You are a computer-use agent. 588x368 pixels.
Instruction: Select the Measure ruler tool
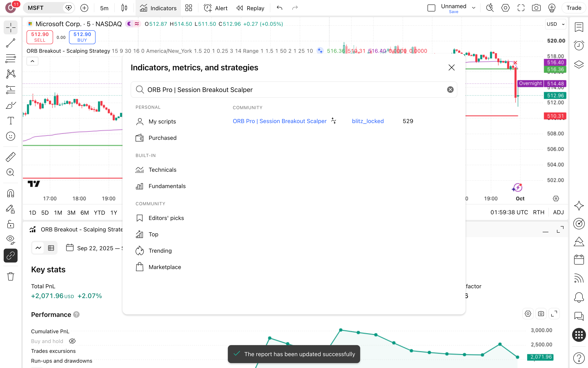[10, 157]
